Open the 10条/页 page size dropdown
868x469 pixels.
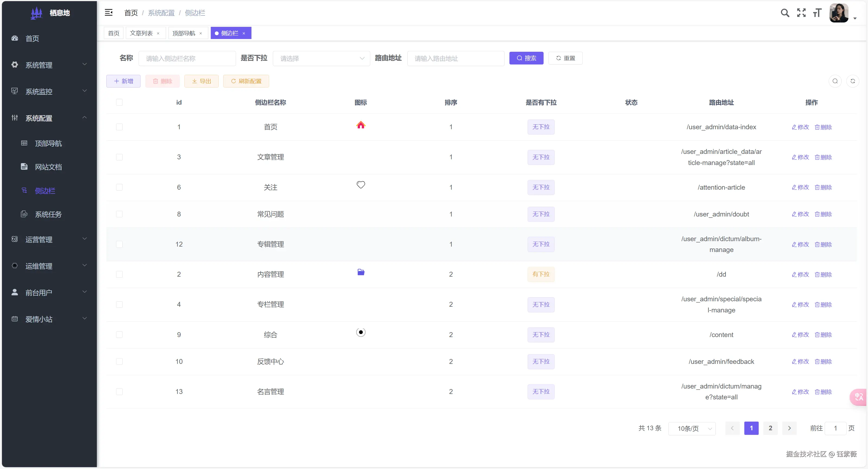[x=692, y=428]
